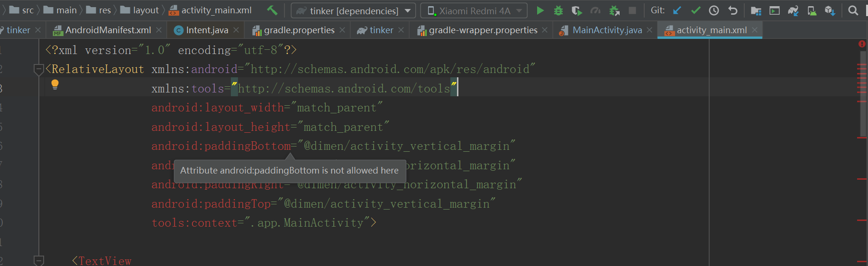Click the xmlns:tools attribute text
This screenshot has height=266, width=868.
[188, 89]
